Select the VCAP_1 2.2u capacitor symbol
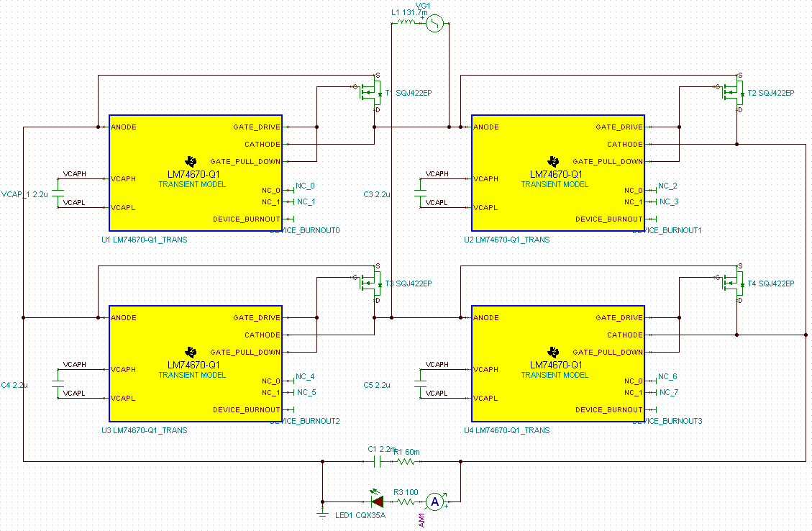This screenshot has height=531, width=812. click(x=58, y=194)
